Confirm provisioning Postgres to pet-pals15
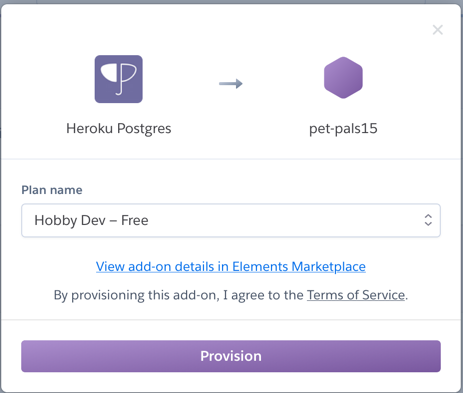 (x=231, y=356)
